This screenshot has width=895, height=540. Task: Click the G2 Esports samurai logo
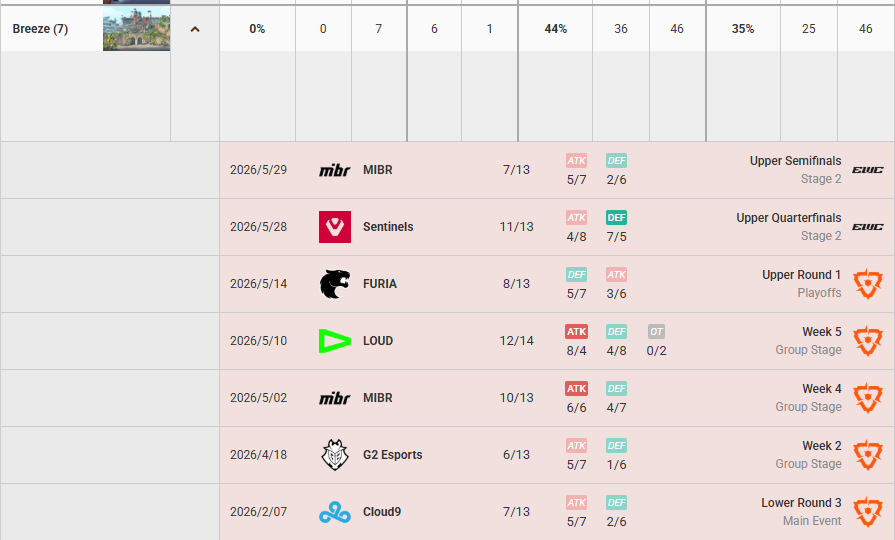(334, 455)
